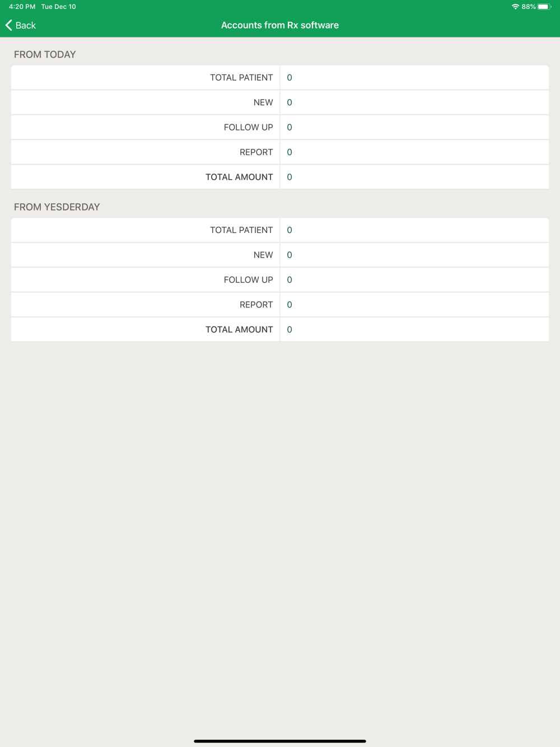Select today's NEW patient value
The image size is (560, 747).
click(x=290, y=102)
